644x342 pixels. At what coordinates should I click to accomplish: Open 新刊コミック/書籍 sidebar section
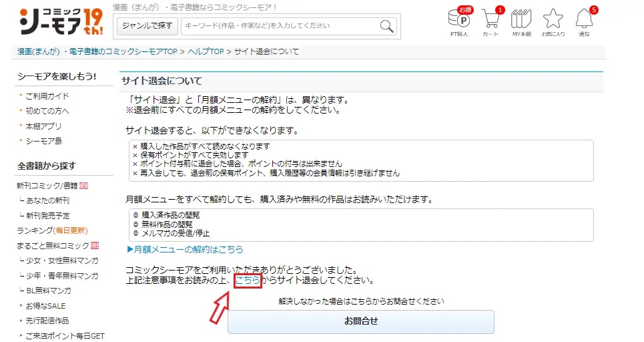[x=47, y=186]
